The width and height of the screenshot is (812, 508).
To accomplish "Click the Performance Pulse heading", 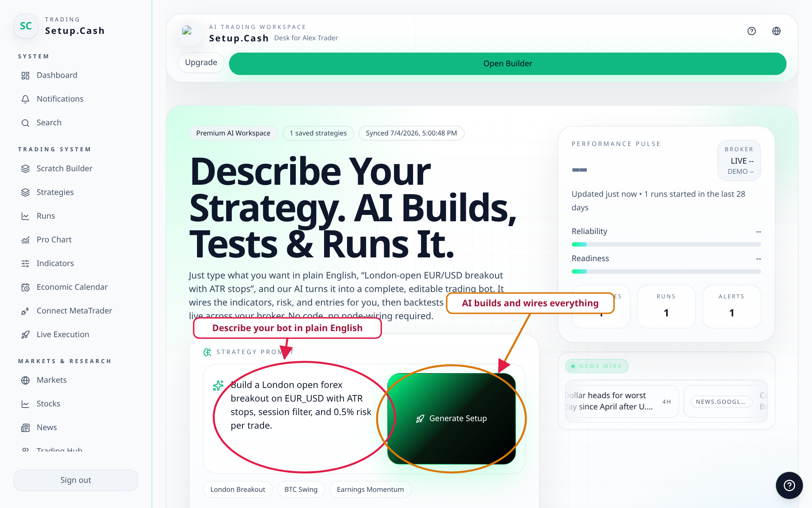I will click(x=616, y=144).
